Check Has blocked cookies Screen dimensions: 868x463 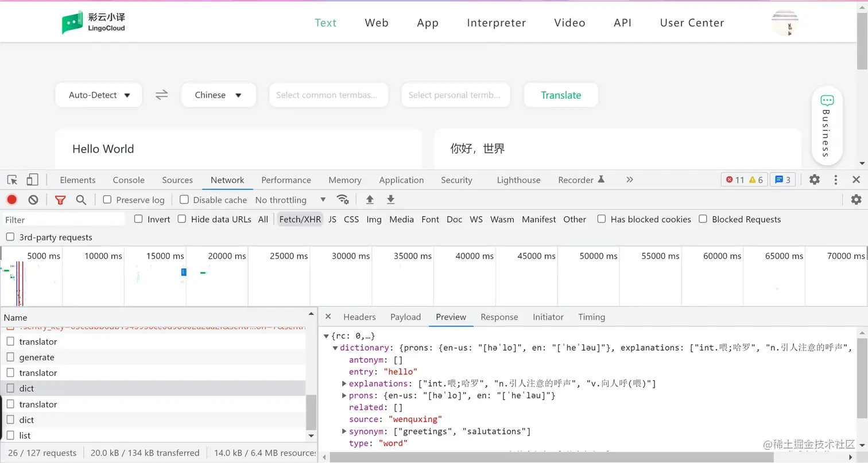(x=602, y=219)
